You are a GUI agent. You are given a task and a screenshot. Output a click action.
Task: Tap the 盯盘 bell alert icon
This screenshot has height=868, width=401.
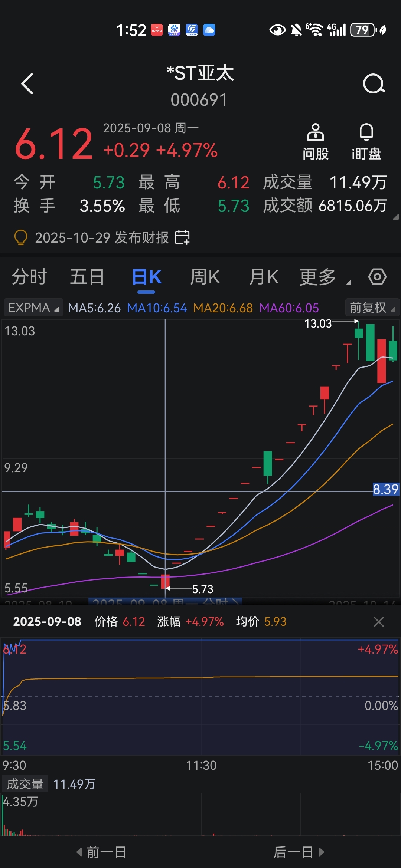click(366, 142)
